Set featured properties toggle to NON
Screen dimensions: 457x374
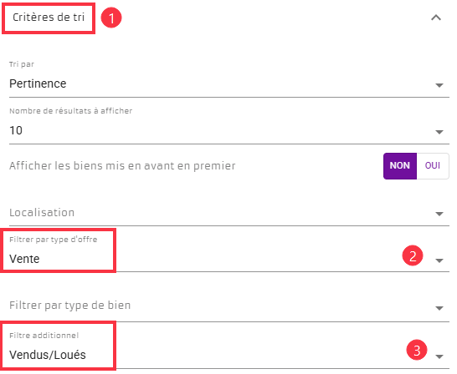click(400, 166)
